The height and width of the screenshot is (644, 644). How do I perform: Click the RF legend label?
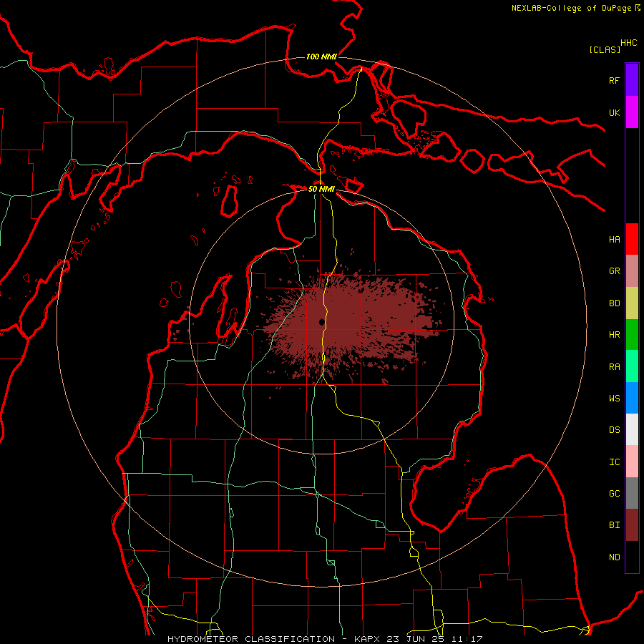point(615,80)
